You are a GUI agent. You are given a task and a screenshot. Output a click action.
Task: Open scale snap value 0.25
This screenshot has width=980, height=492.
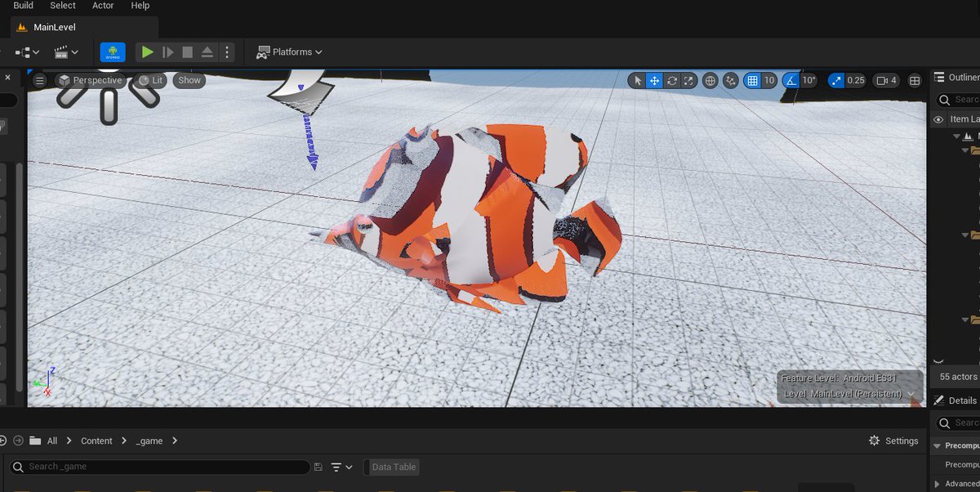(x=856, y=80)
